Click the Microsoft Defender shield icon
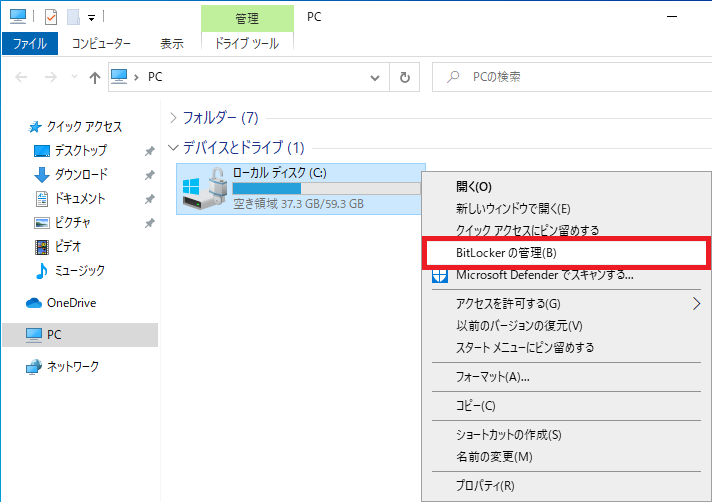The width and height of the screenshot is (712, 502). [440, 276]
